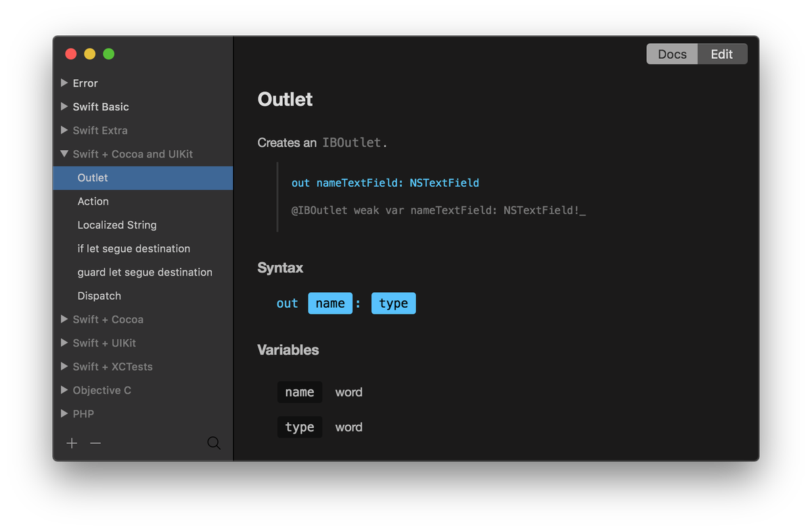Expand the Swift + UIKit group
812x531 pixels.
(64, 342)
